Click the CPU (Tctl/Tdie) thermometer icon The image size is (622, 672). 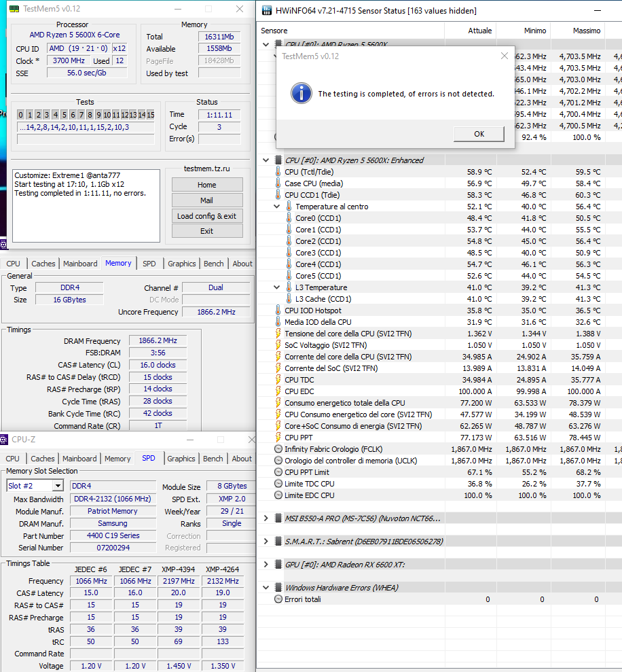278,172
